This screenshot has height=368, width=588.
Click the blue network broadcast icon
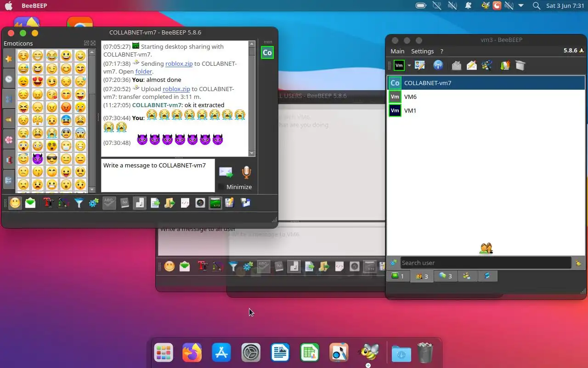pos(438,65)
